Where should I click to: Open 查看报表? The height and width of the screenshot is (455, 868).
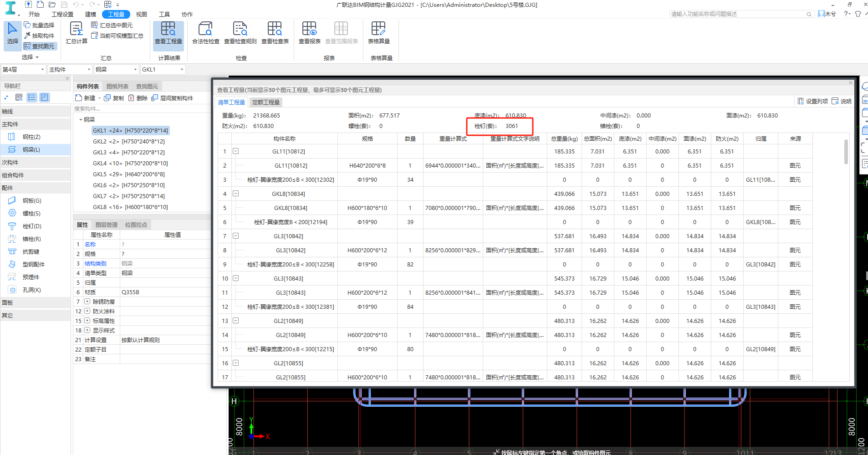tap(310, 33)
